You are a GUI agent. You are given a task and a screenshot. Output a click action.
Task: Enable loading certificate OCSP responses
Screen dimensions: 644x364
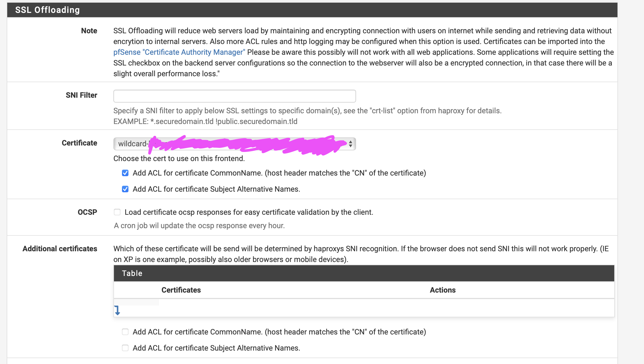(117, 212)
